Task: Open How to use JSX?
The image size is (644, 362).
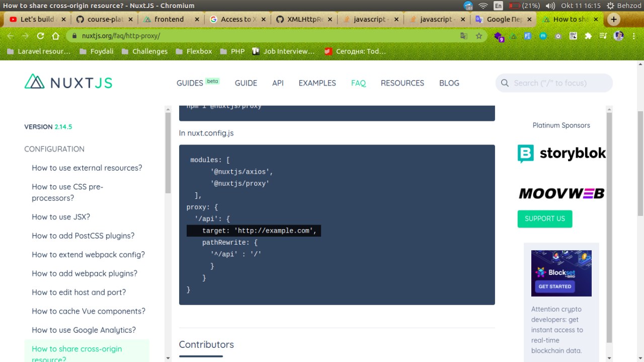Action: pyautogui.click(x=61, y=217)
